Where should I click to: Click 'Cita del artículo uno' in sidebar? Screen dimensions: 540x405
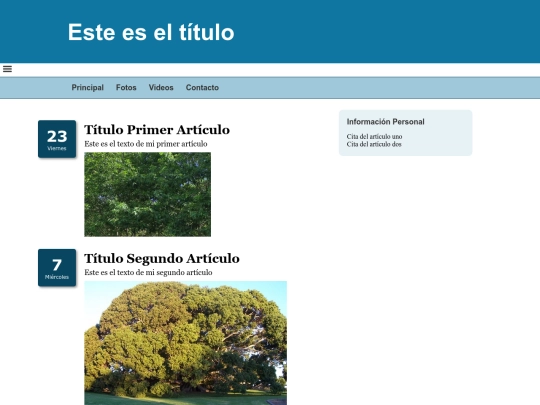coord(374,137)
